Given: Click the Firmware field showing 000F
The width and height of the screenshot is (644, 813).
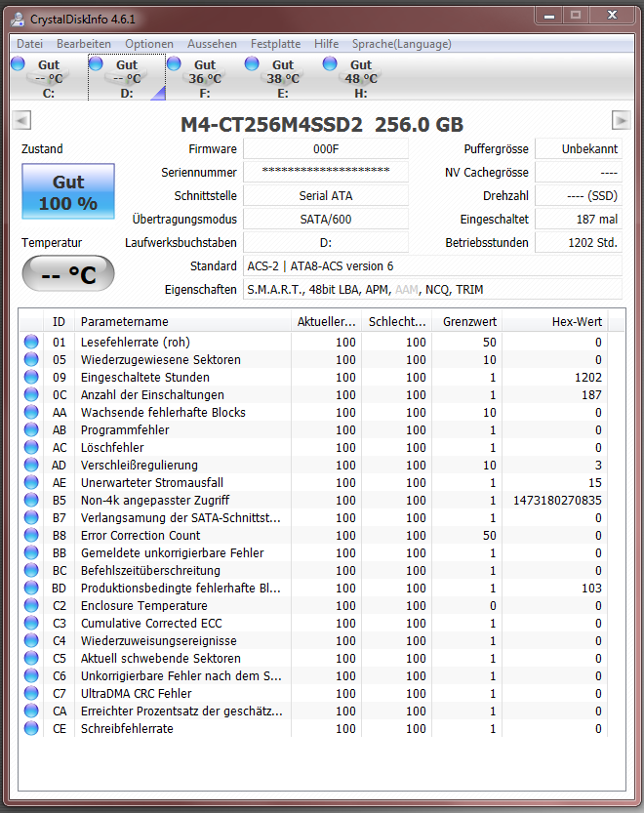Looking at the screenshot, I should point(326,149).
